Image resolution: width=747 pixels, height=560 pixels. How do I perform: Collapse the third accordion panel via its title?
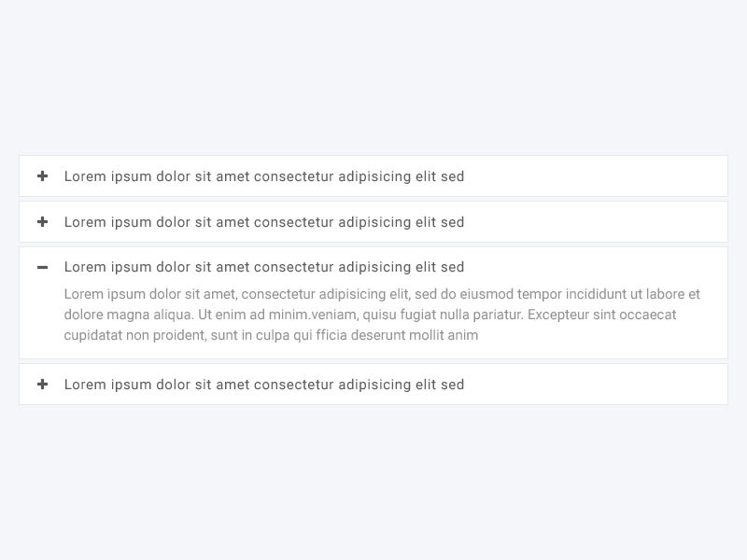click(x=264, y=267)
